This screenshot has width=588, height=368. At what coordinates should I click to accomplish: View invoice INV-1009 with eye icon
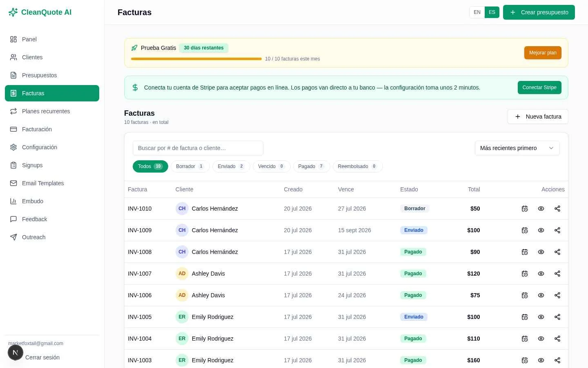click(x=541, y=230)
